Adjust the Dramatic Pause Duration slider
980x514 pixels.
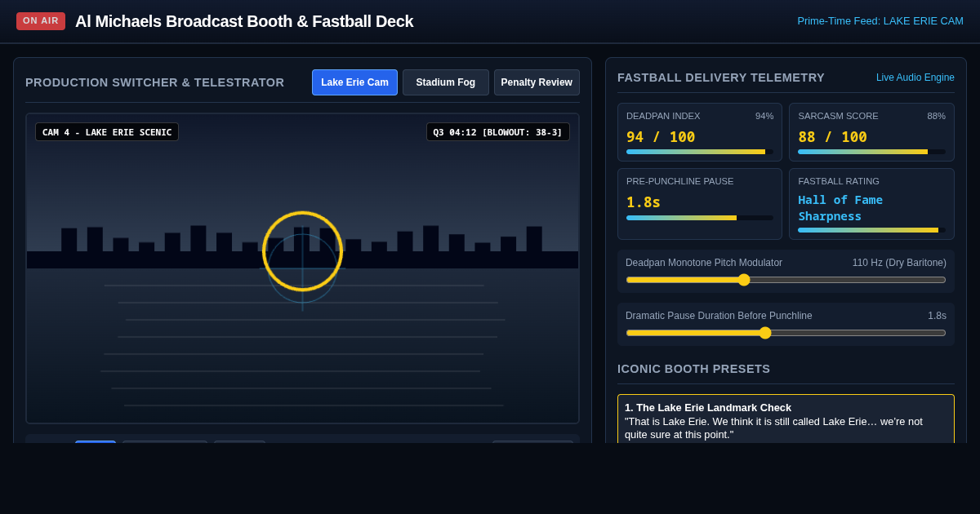pyautogui.click(x=786, y=333)
